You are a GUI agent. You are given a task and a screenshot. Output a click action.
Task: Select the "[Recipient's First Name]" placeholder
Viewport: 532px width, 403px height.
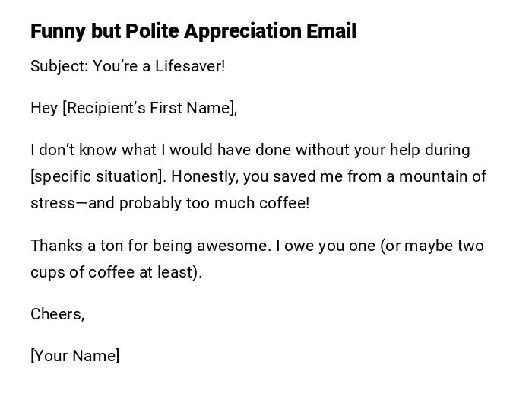150,108
